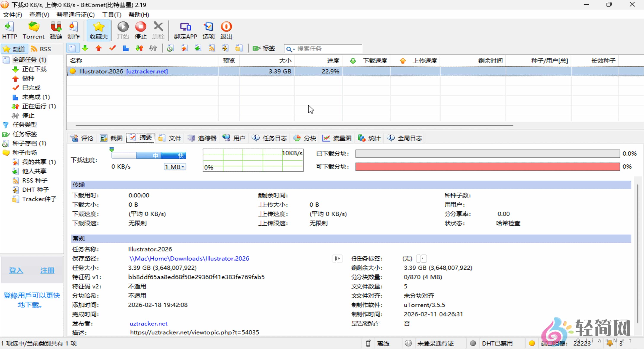Delete the selected task

click(158, 30)
